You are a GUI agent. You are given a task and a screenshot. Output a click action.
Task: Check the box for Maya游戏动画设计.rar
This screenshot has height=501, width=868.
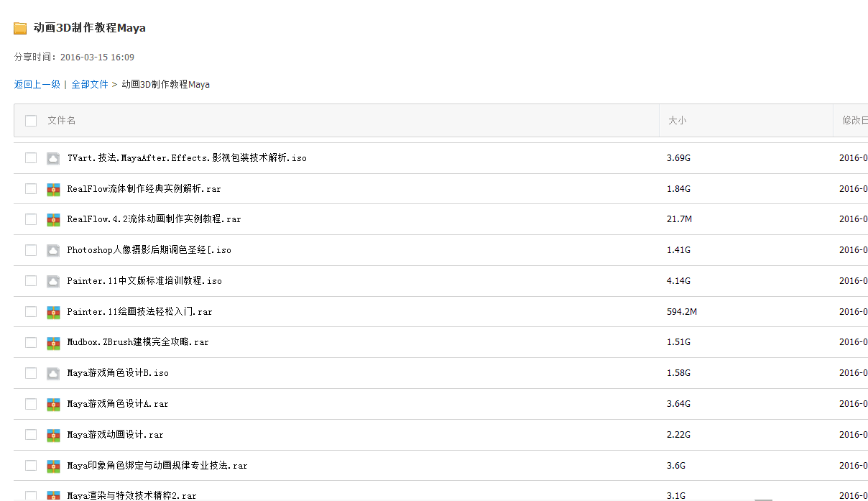(x=31, y=435)
